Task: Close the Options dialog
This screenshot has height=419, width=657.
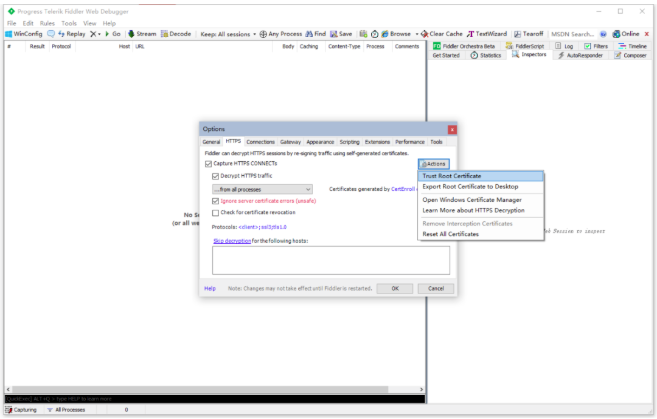Action: click(x=452, y=129)
